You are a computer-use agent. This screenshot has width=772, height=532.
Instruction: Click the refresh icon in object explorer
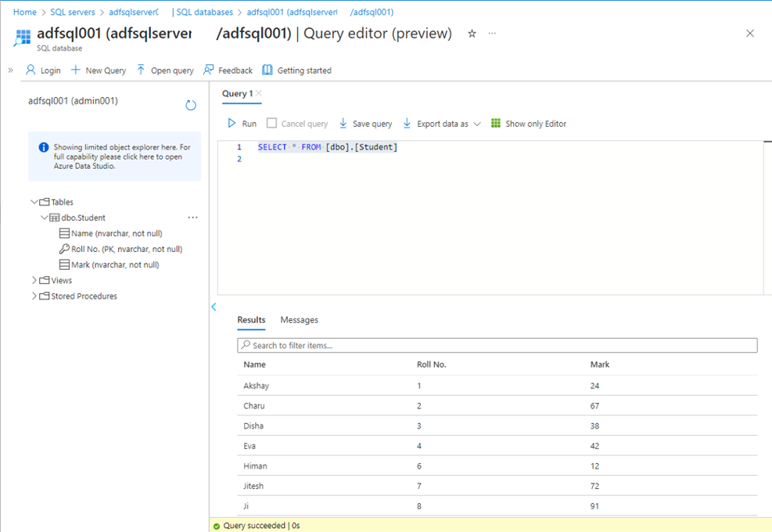pos(191,106)
